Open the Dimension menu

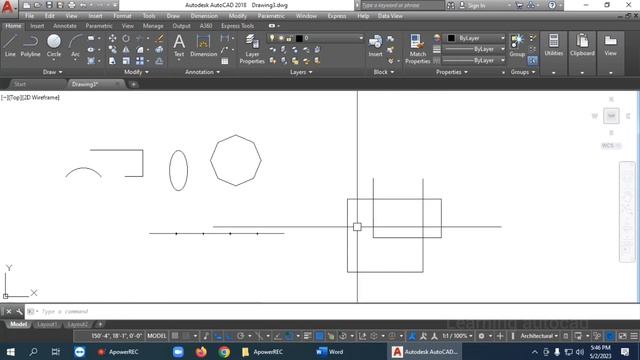[204, 16]
